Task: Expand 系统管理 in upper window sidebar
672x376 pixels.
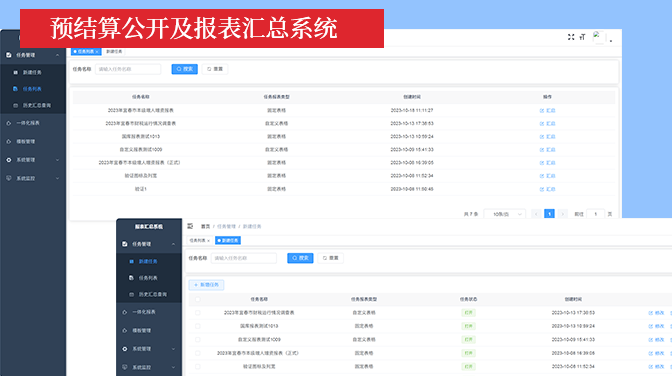Action: click(x=33, y=160)
